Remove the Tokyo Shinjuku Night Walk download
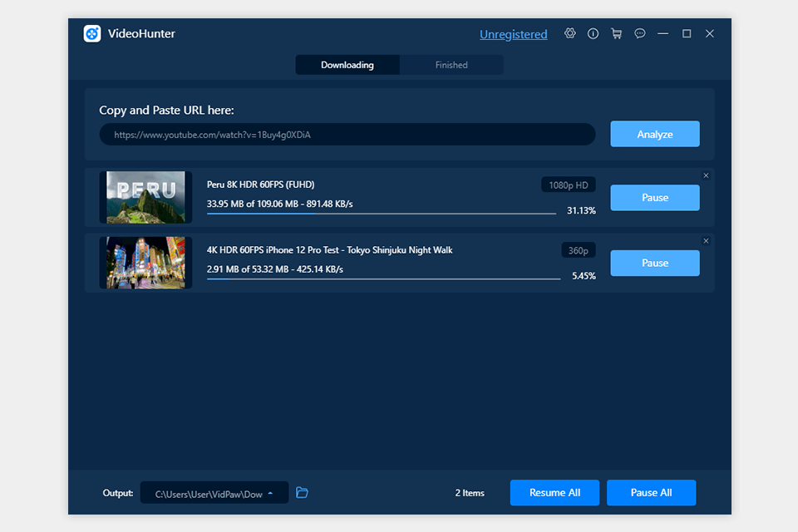This screenshot has height=532, width=798. pos(706,240)
